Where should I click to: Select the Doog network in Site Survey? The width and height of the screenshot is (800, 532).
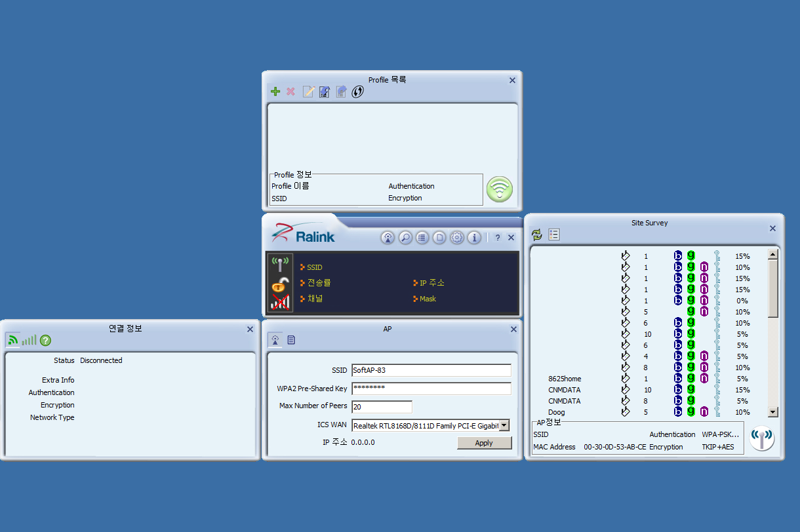[648, 412]
